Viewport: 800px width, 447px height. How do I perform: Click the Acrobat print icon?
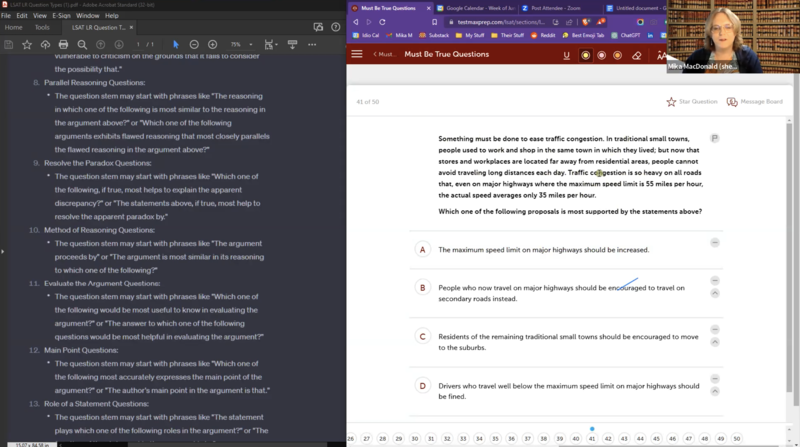pyautogui.click(x=63, y=45)
